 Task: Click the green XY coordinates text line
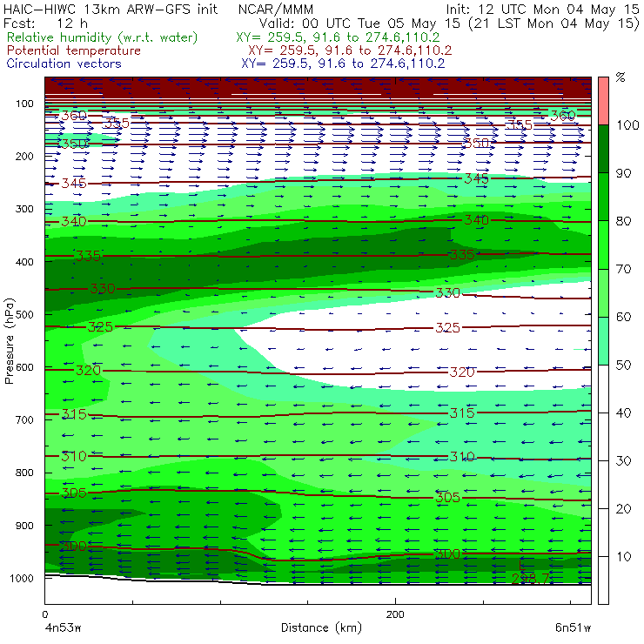point(338,37)
